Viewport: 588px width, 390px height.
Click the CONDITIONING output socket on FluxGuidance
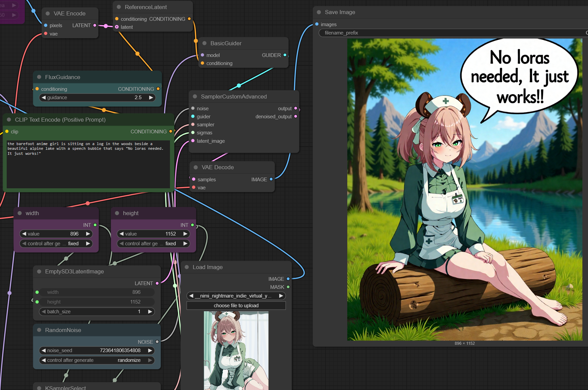pyautogui.click(x=158, y=89)
